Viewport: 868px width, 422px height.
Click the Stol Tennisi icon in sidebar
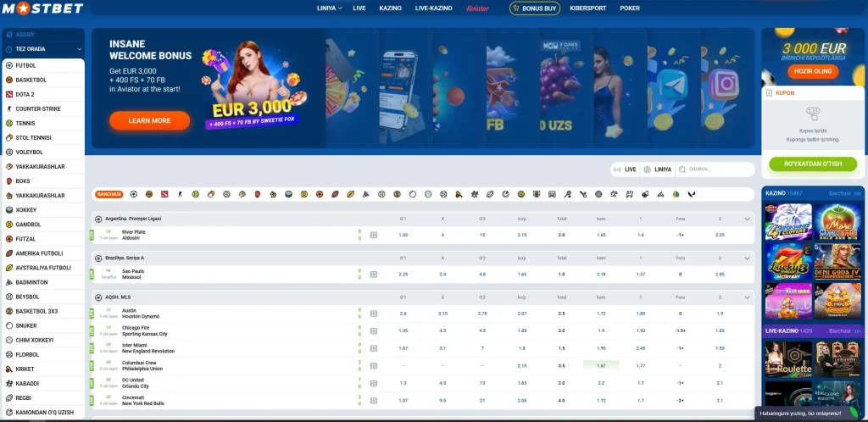pos(9,138)
